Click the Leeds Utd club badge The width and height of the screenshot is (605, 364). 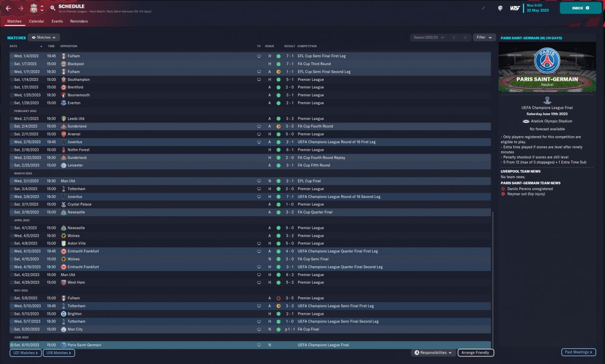tap(63, 119)
